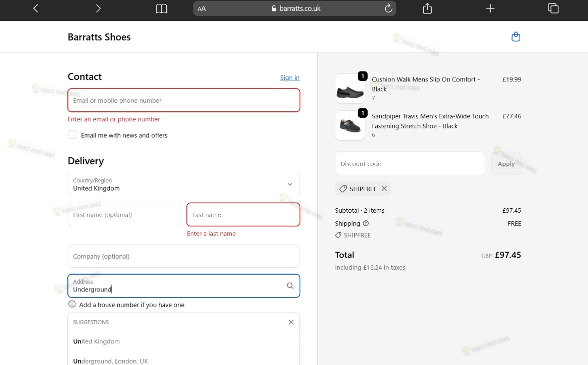The image size is (588, 365).
Task: Click the £77.46 item price
Action: click(512, 116)
